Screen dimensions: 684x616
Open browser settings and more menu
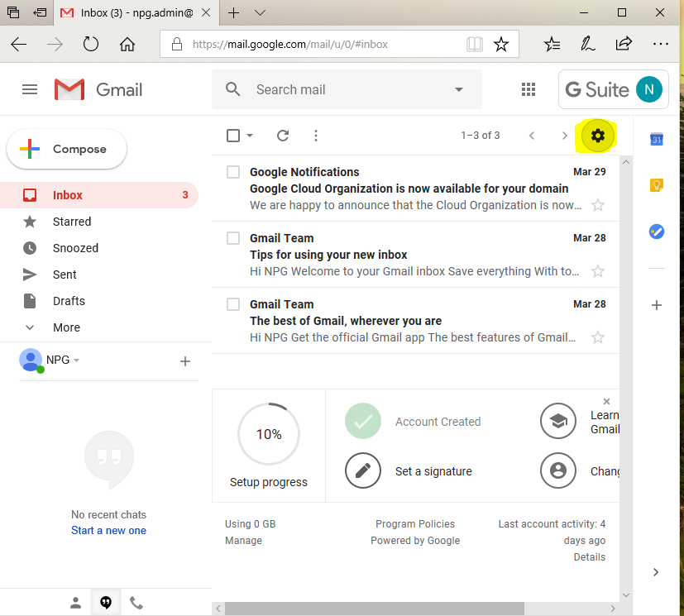661,44
